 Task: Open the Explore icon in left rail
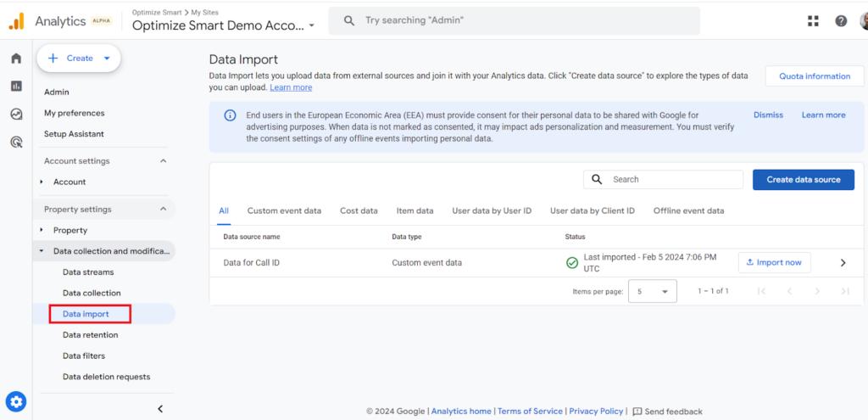click(16, 115)
